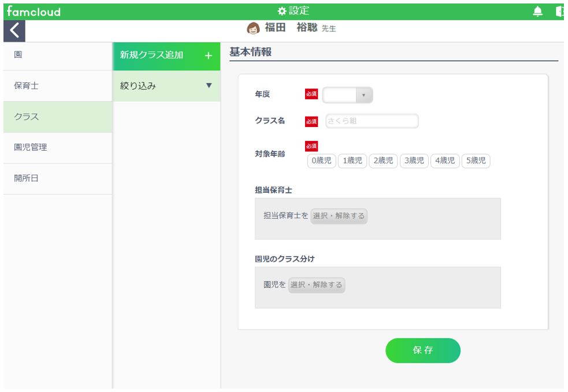Click 選択・解除する for 園児
The width and height of the screenshot is (568, 392).
click(x=317, y=285)
